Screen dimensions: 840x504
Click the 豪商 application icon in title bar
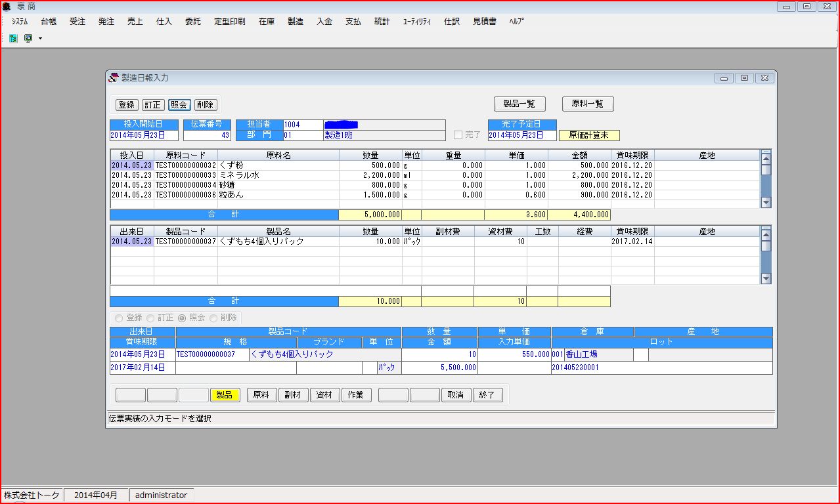coord(7,7)
